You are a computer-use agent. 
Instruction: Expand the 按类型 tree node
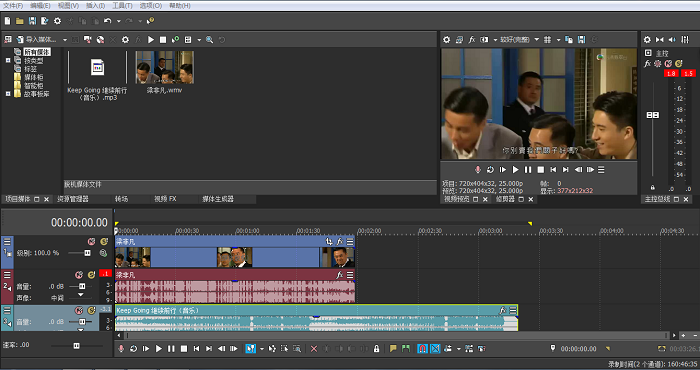(8, 60)
